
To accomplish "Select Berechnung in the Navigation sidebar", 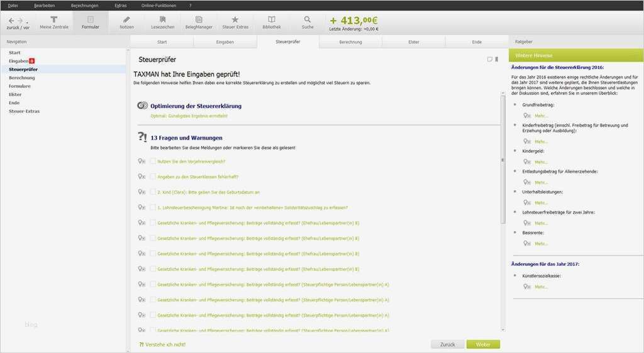I will 22,77.
